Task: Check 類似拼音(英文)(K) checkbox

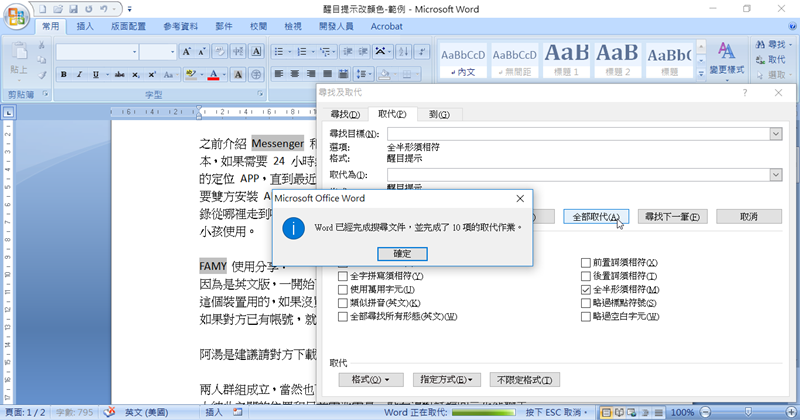Action: click(x=343, y=303)
